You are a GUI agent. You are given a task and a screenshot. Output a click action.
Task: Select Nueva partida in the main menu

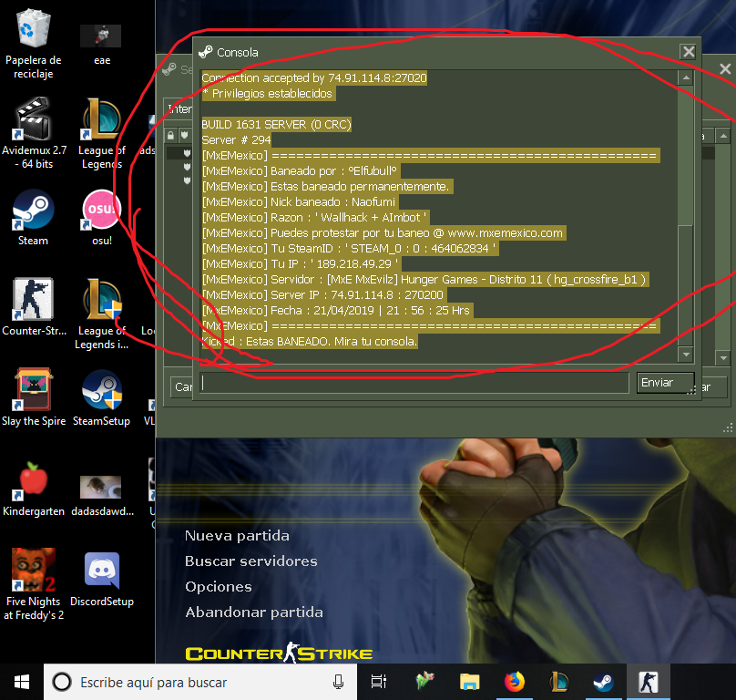[237, 536]
